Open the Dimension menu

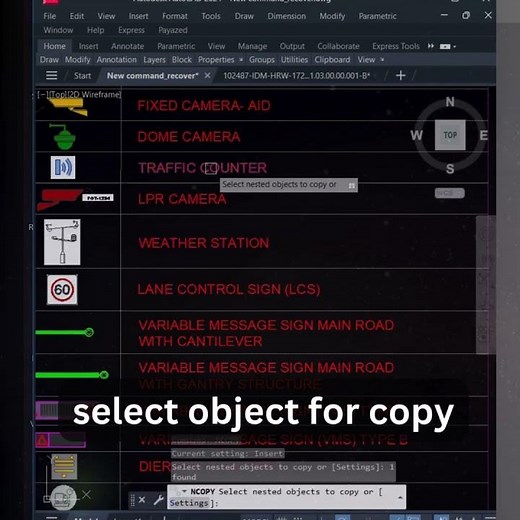point(286,16)
